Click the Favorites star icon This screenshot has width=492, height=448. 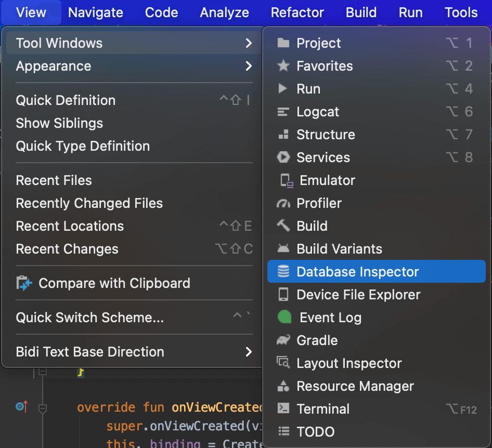(x=283, y=66)
